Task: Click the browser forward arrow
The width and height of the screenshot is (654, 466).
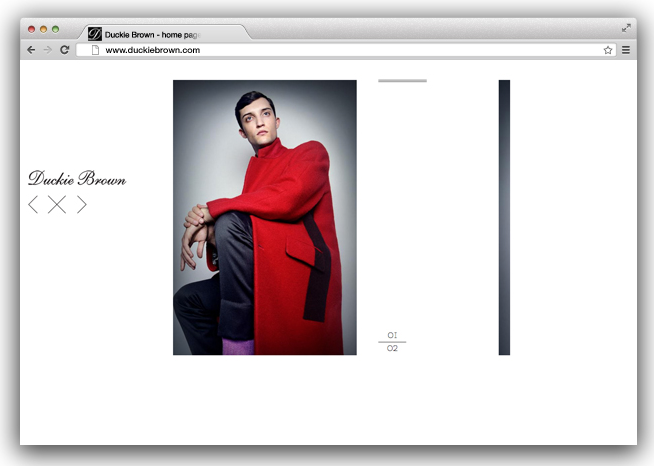Action: click(x=48, y=50)
